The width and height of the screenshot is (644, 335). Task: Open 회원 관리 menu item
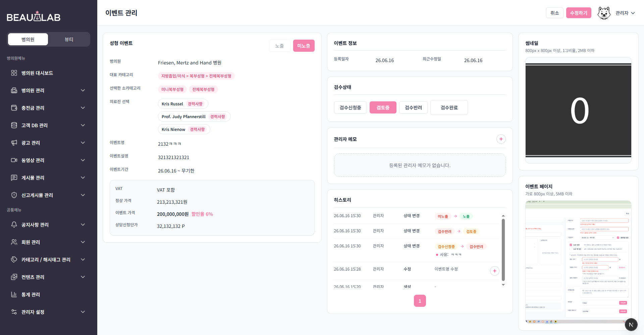pyautogui.click(x=49, y=242)
